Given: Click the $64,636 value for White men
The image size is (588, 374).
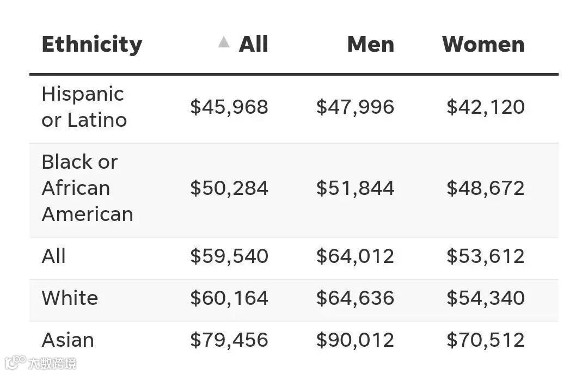Looking at the screenshot, I should click(355, 298).
